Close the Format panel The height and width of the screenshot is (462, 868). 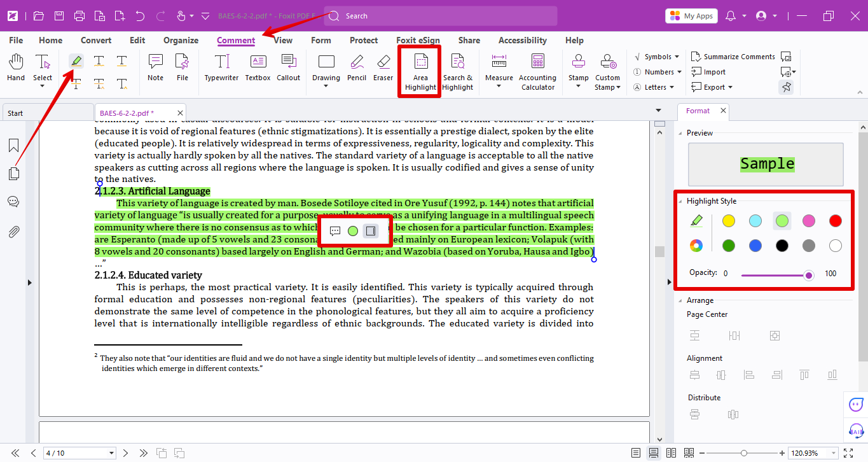(x=723, y=111)
